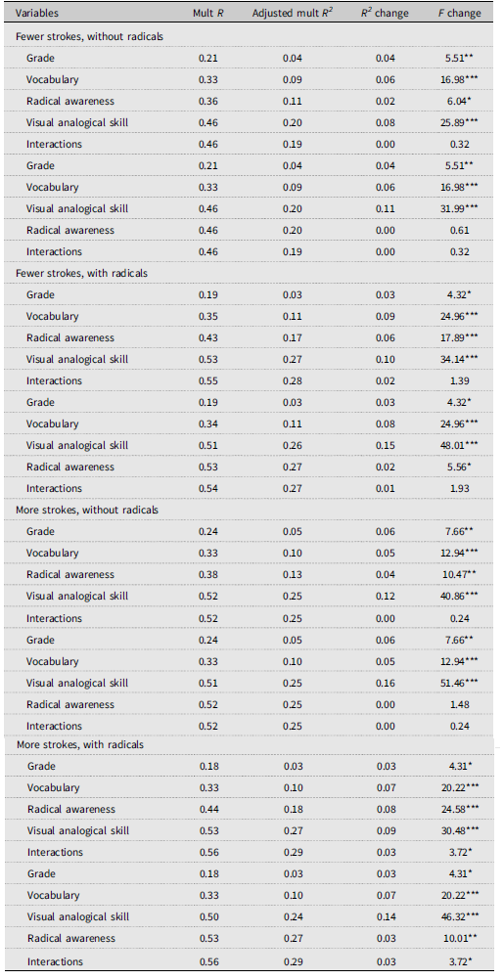
Task: Click the F change value 17.89***
Action: [460, 337]
